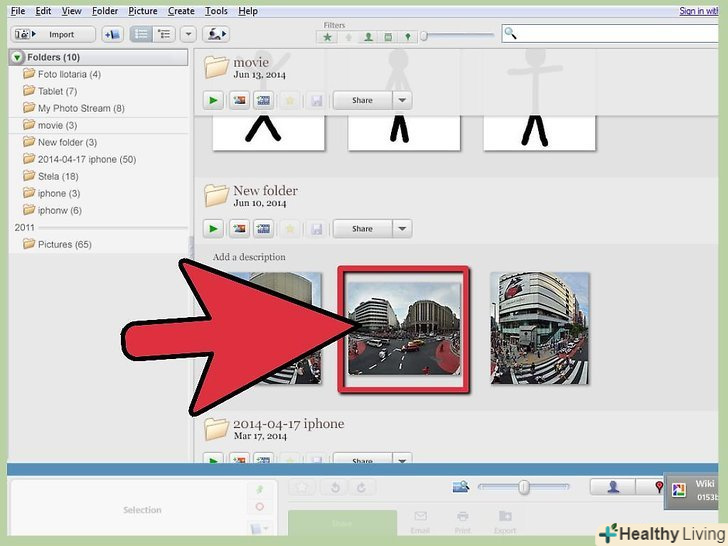Toggle the faces filter
728x546 pixels.
368,37
